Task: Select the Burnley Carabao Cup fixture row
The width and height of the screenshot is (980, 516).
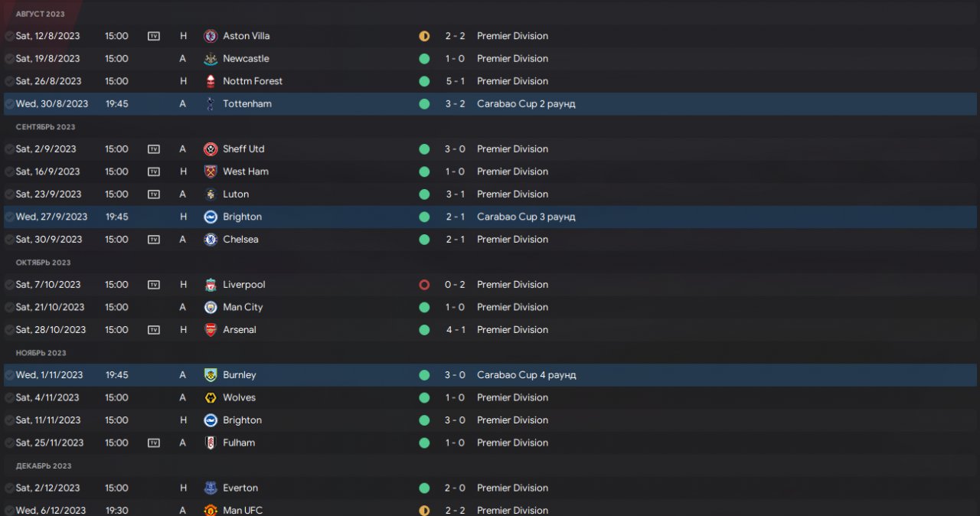Action: (x=689, y=375)
